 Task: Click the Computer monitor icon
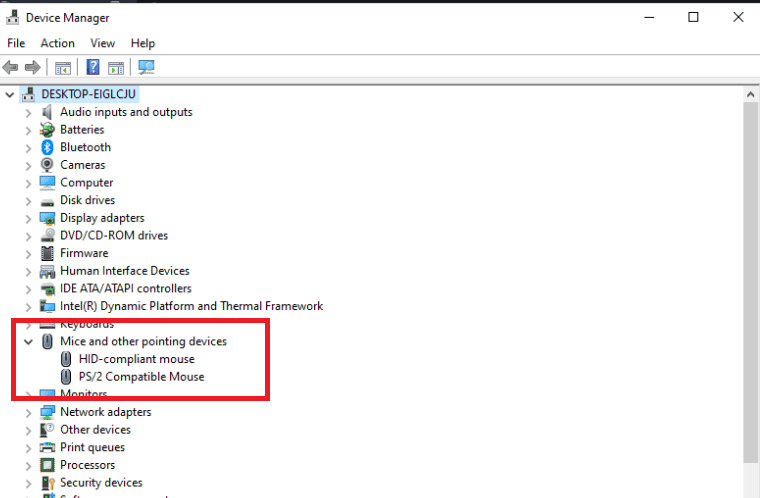click(x=47, y=182)
